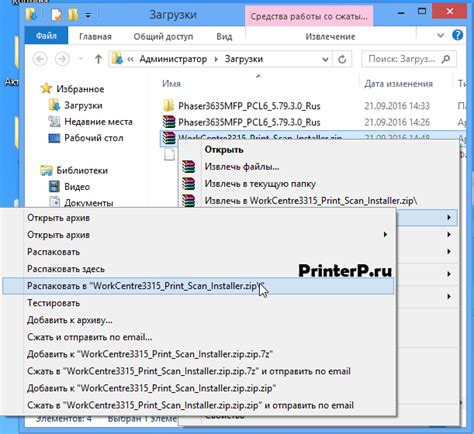Click the quick access new folder icon
This screenshot has width=474, height=434.
pyautogui.click(x=73, y=15)
